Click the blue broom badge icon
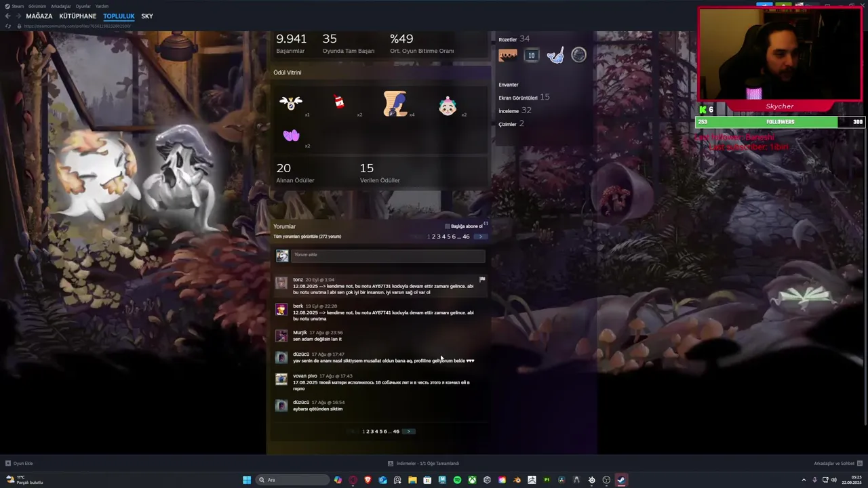The height and width of the screenshot is (488, 868). pos(555,56)
